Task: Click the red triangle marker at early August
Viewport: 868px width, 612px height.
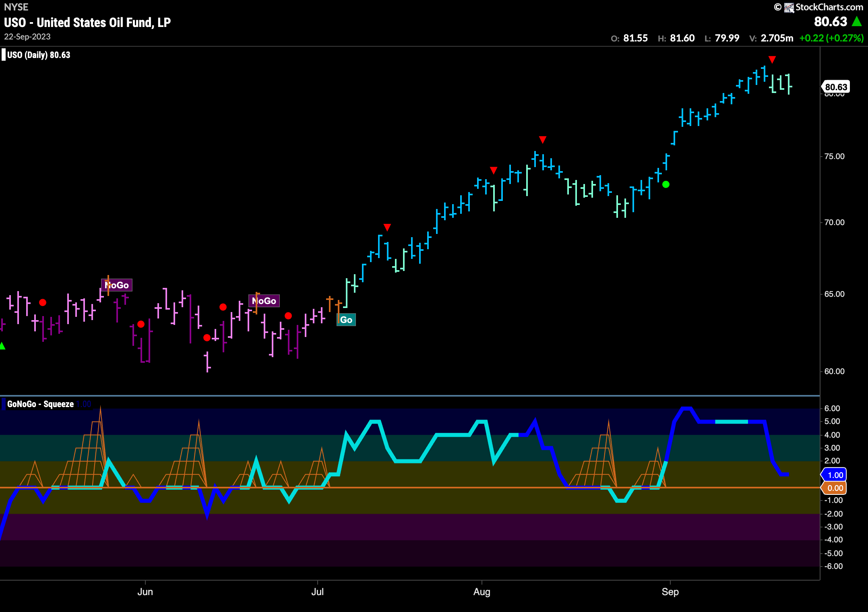Action: pyautogui.click(x=494, y=170)
